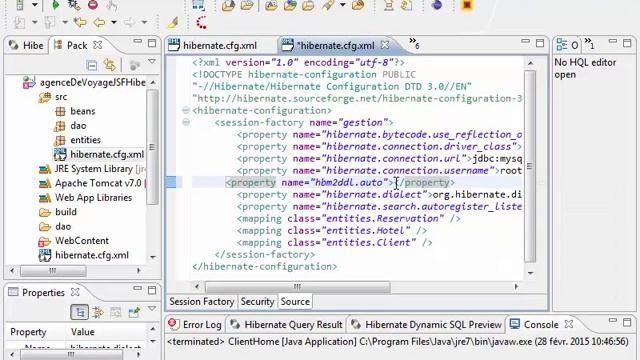Click the grayed Forward navigation arrow
640x360 pixels.
[x=129, y=22]
